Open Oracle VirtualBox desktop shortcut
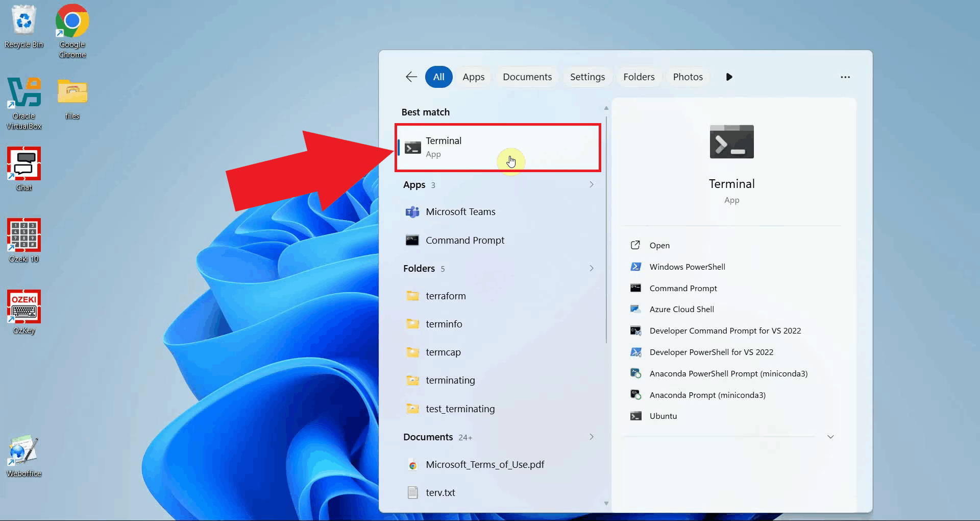This screenshot has height=521, width=980. pyautogui.click(x=24, y=103)
